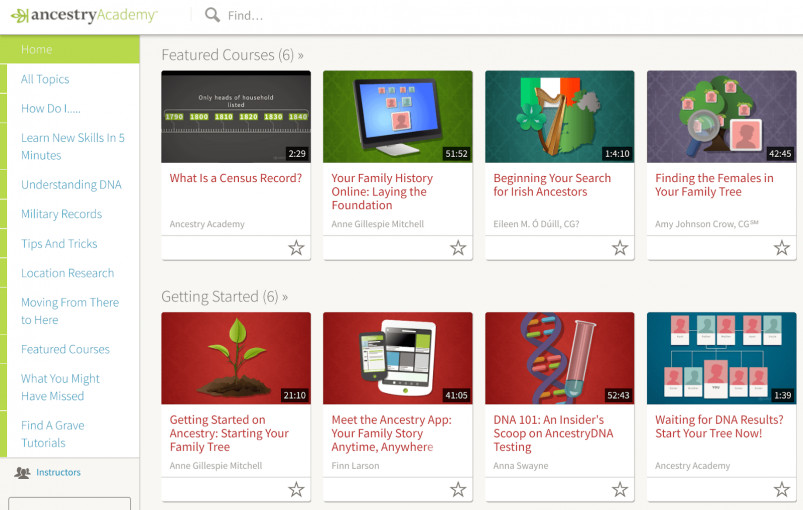Open the census timeline course thumbnail
The width and height of the screenshot is (803, 510).
[x=236, y=117]
